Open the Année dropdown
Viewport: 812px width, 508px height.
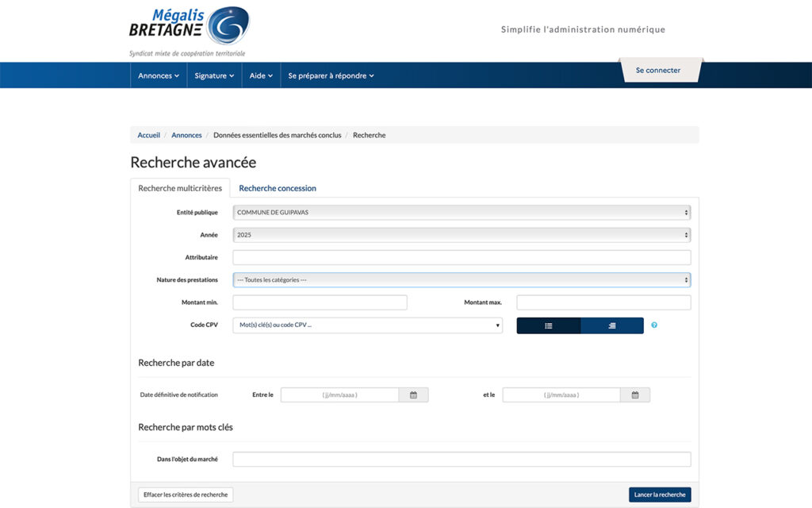[x=460, y=234]
